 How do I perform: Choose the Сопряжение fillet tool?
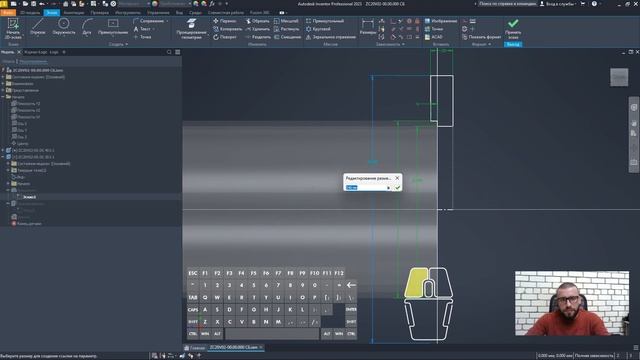click(150, 21)
